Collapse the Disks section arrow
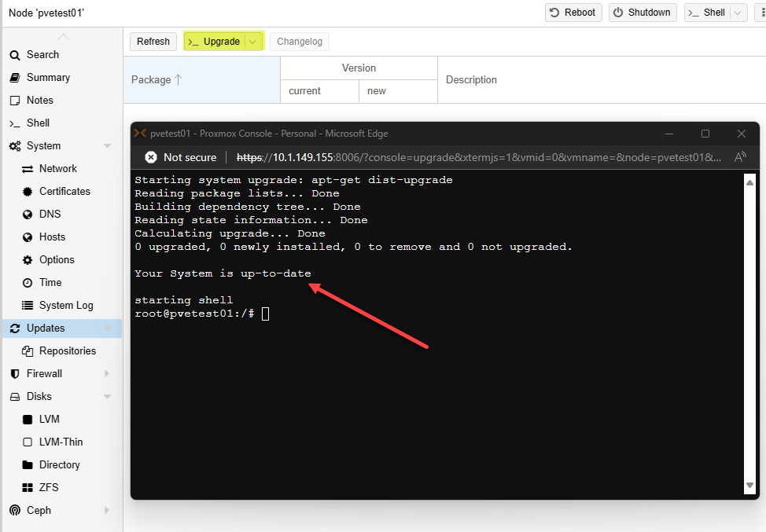The height and width of the screenshot is (532, 766). click(x=108, y=397)
